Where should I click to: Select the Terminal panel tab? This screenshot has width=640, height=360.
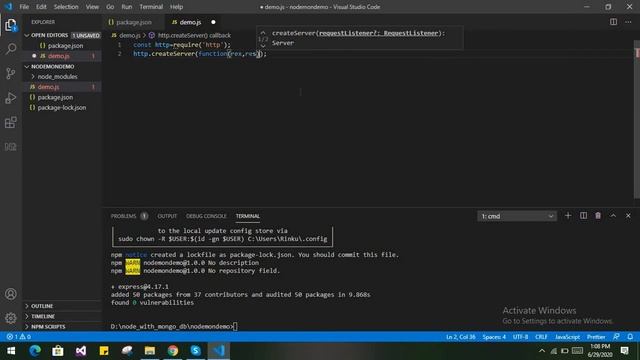pos(247,216)
